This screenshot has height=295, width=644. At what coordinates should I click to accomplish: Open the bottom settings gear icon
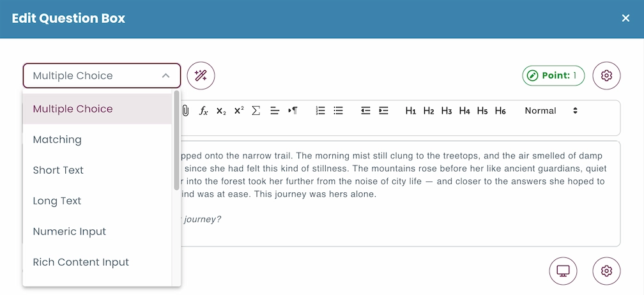pos(606,271)
